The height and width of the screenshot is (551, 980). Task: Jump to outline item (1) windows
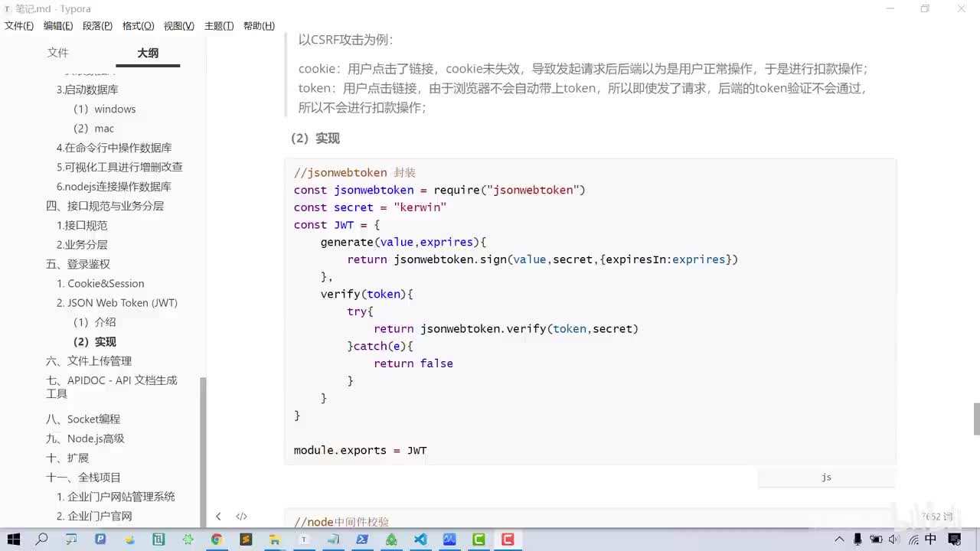tap(104, 109)
